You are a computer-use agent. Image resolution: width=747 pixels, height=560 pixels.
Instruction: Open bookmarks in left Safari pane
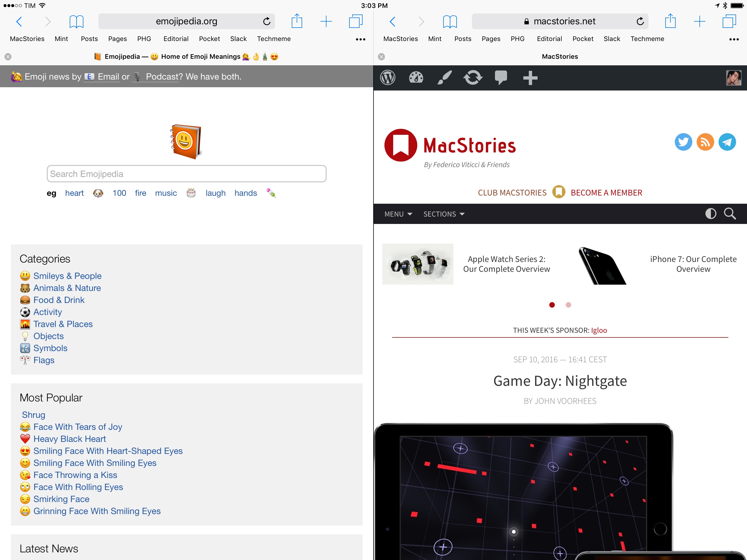pos(76,22)
